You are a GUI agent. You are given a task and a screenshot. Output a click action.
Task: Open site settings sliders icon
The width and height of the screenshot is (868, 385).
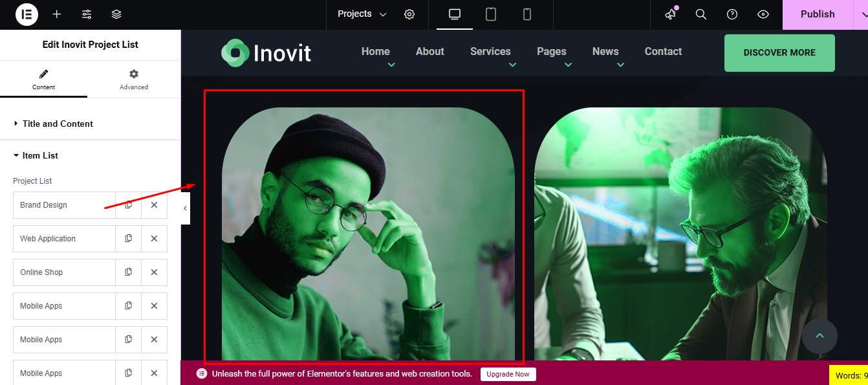click(87, 14)
